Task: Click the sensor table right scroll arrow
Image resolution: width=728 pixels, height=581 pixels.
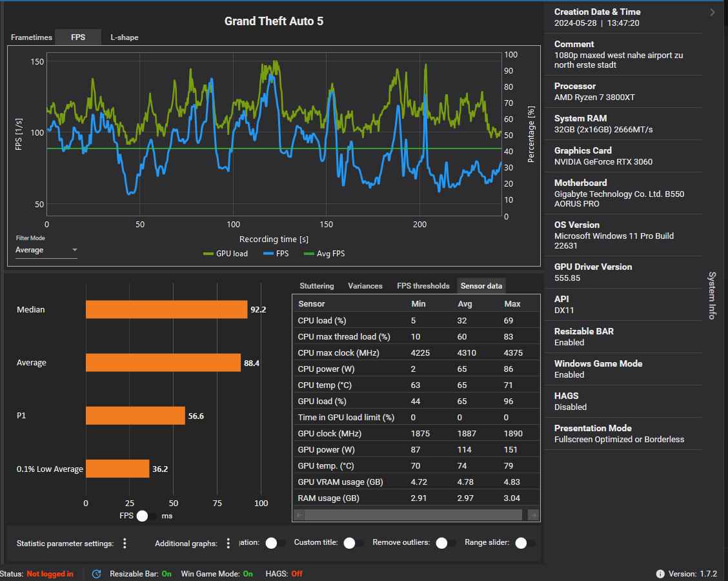Action: coord(533,515)
